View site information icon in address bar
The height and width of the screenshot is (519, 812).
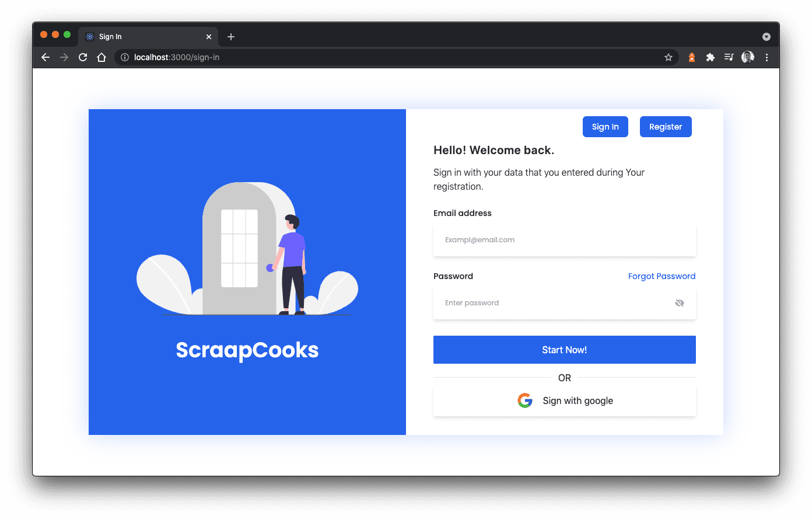pyautogui.click(x=125, y=57)
